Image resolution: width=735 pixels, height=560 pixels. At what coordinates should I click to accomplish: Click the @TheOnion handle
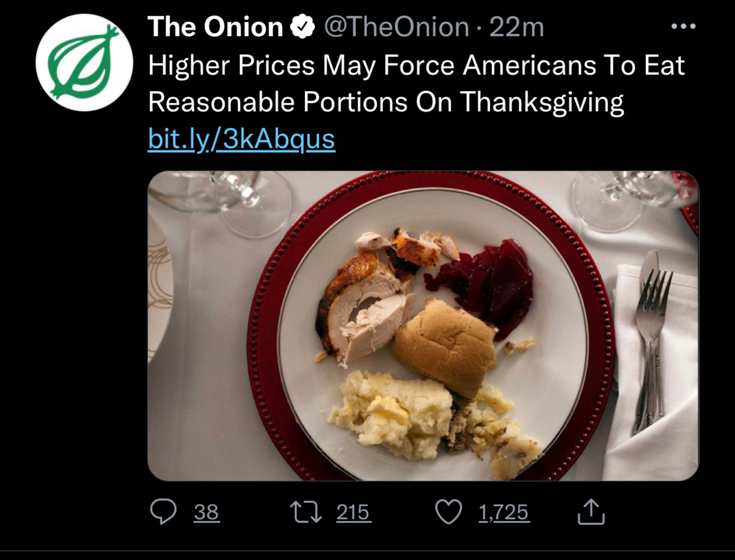pos(397,27)
